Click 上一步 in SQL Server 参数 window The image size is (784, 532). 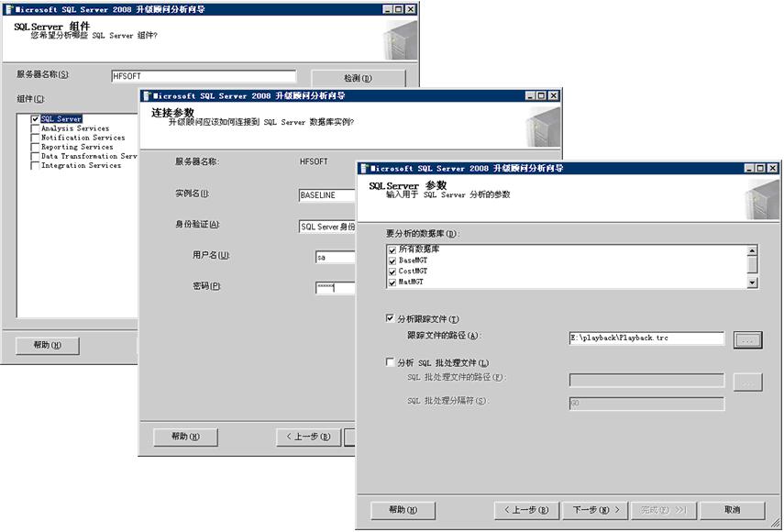[x=526, y=510]
